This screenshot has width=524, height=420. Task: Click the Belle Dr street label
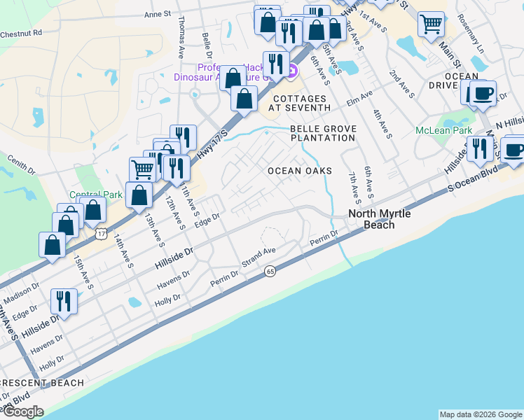pyautogui.click(x=207, y=45)
